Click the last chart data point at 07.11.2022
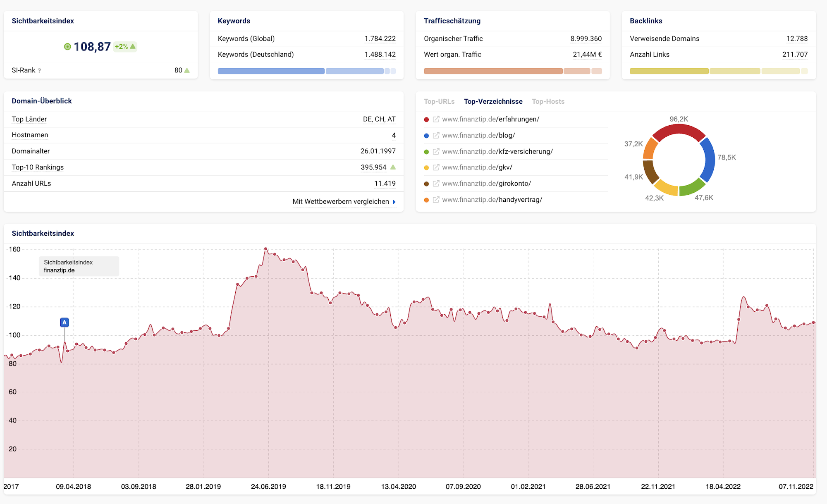Image resolution: width=827 pixels, height=504 pixels. (x=814, y=322)
